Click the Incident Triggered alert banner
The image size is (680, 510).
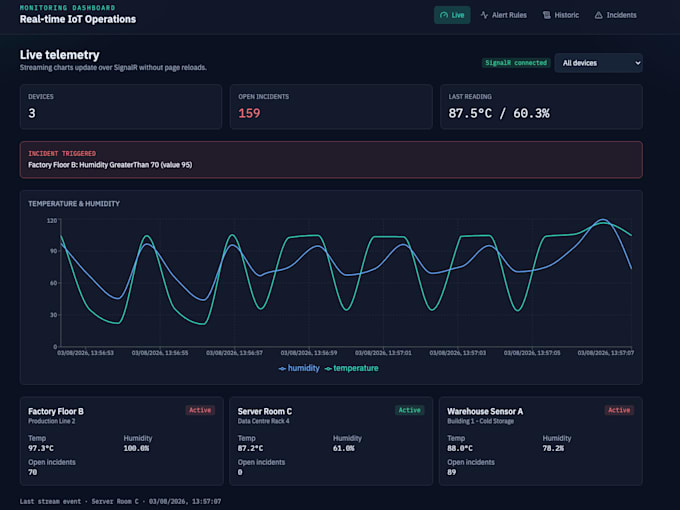[331, 160]
